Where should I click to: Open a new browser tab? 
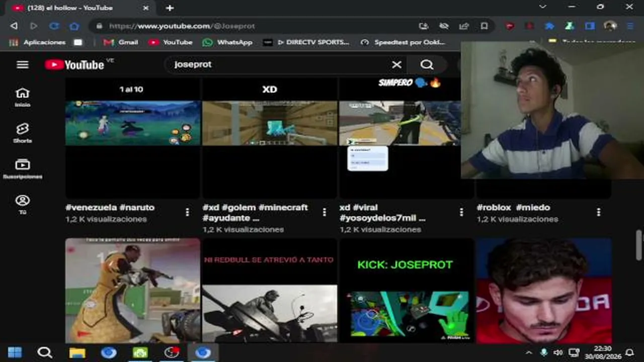point(170,8)
